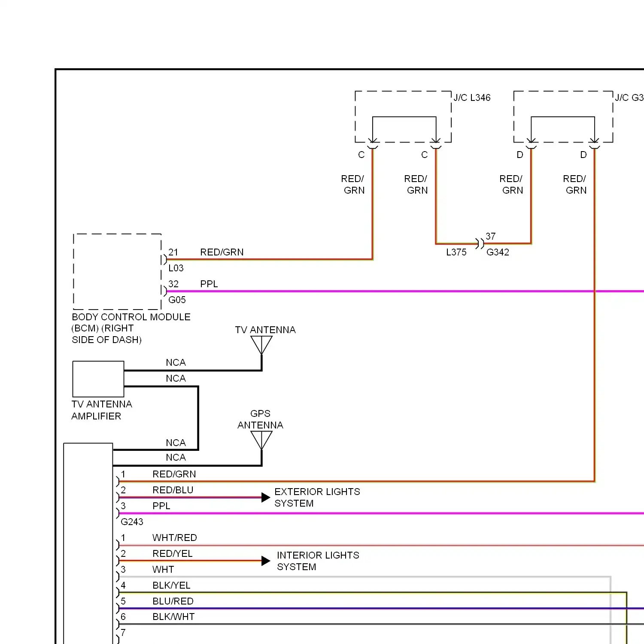Click pin number 32 on the BCM
Screen dimensions: 644x644
point(173,284)
